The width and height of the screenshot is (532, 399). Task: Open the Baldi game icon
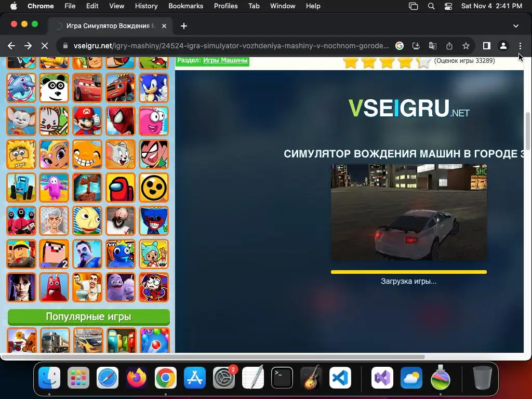coord(87,221)
